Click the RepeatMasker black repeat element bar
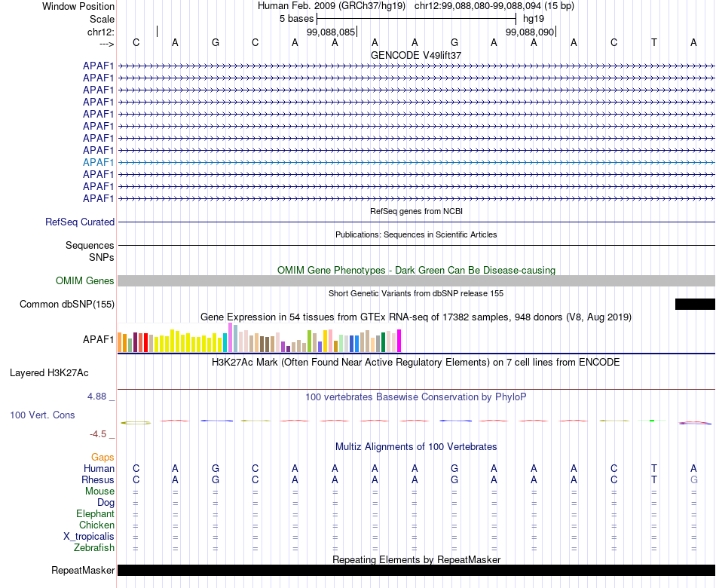Screen dimensions: 716x588 417,570
